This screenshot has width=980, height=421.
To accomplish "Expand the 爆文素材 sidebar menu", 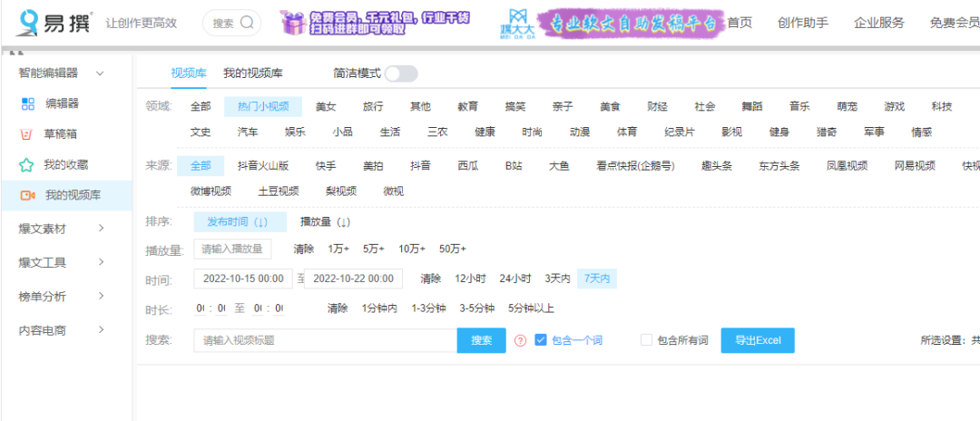I will coord(101,229).
